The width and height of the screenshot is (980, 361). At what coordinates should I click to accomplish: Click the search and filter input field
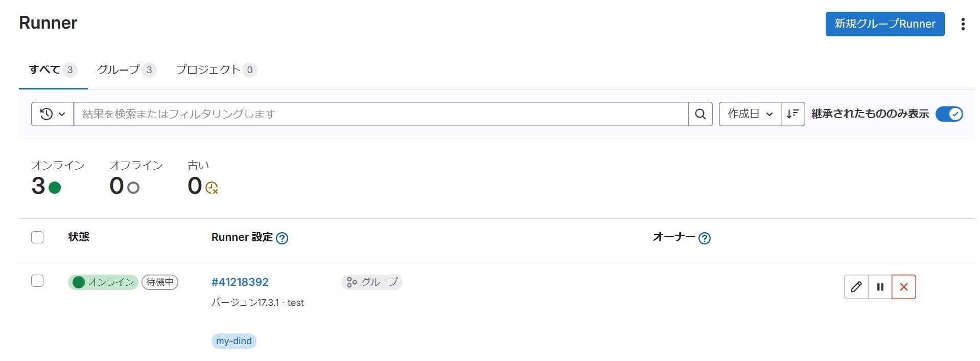click(381, 114)
